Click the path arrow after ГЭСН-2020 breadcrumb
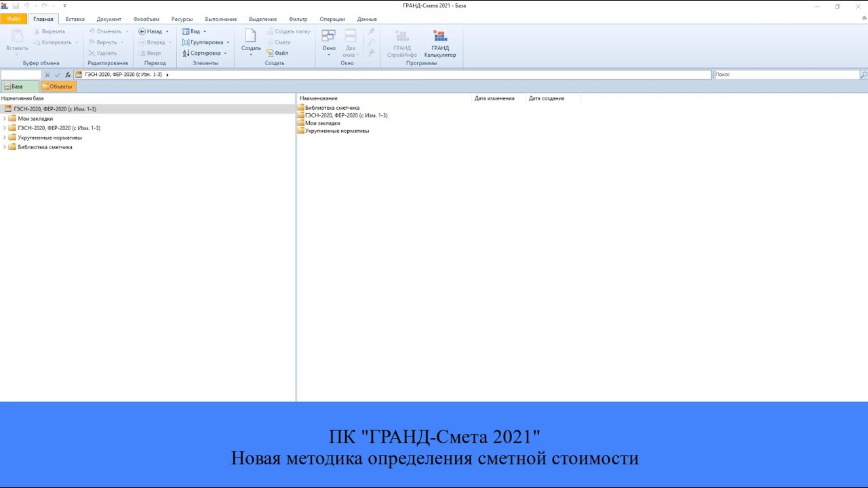The image size is (868, 488). pyautogui.click(x=167, y=75)
